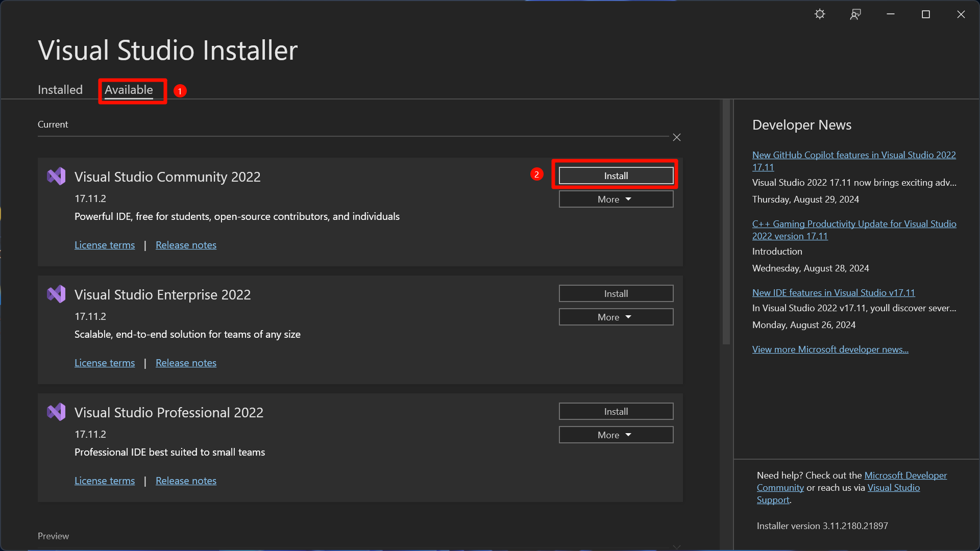Screen dimensions: 980x551
Task: Close the Visual Studio Installer window
Action: (x=961, y=14)
